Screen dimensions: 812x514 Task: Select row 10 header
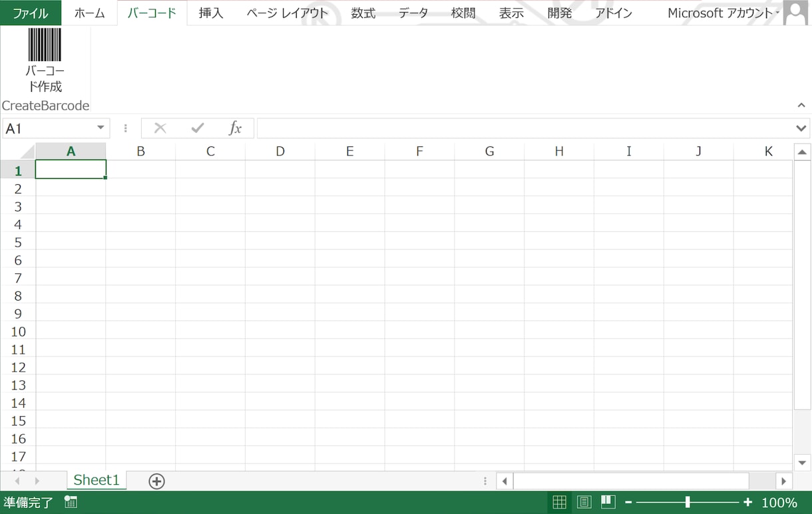pyautogui.click(x=18, y=332)
